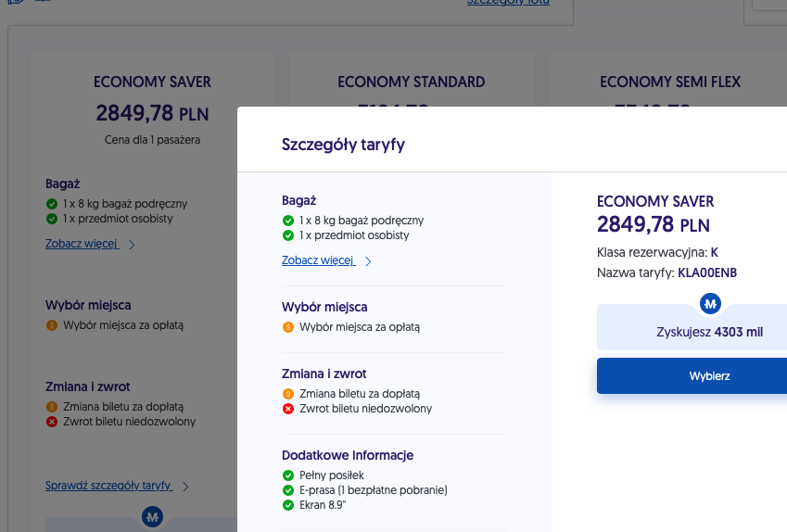Screen dimensions: 787x532
Task: Click the ECONOMY SAVER heading in the modal
Action: [655, 201]
